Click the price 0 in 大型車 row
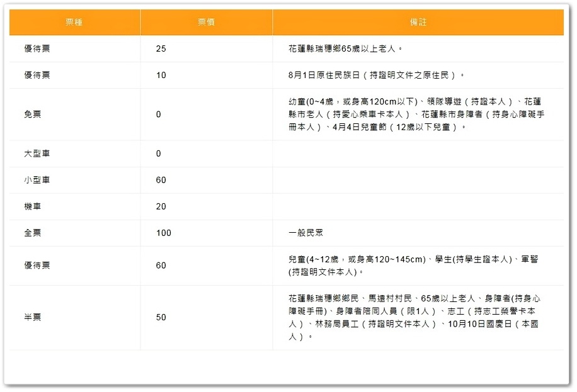 (x=158, y=154)
